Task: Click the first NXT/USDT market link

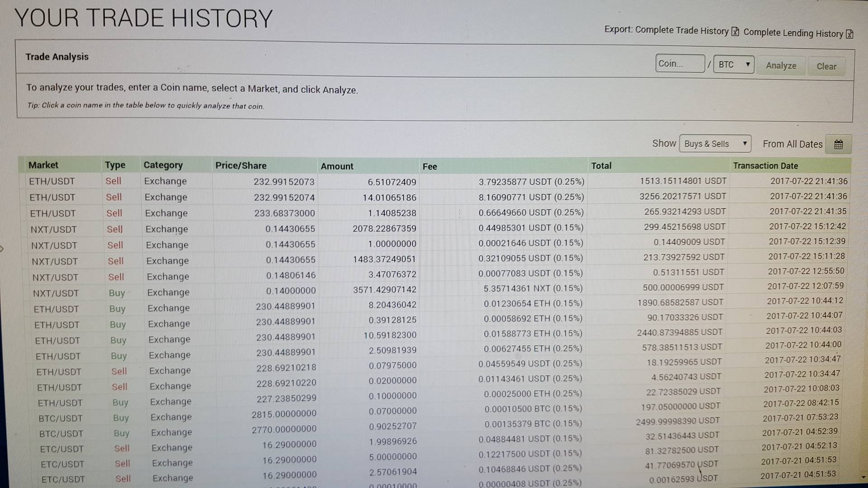Action: tap(53, 230)
